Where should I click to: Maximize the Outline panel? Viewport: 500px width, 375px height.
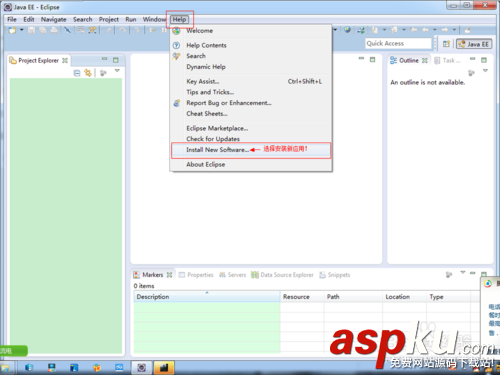pos(484,60)
